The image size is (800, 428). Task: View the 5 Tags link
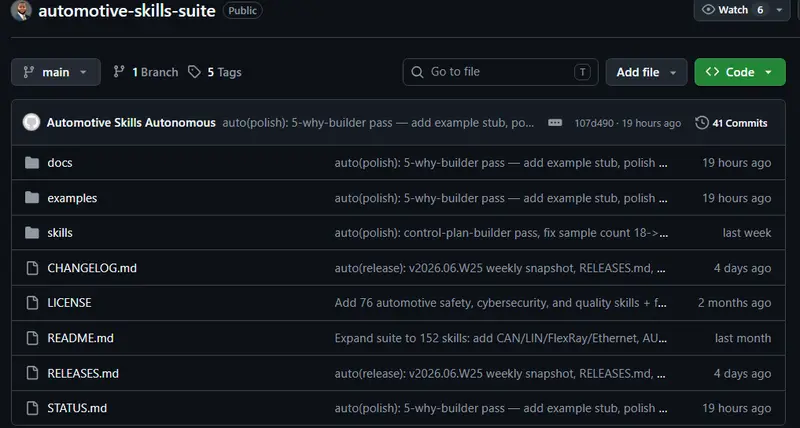coord(215,72)
